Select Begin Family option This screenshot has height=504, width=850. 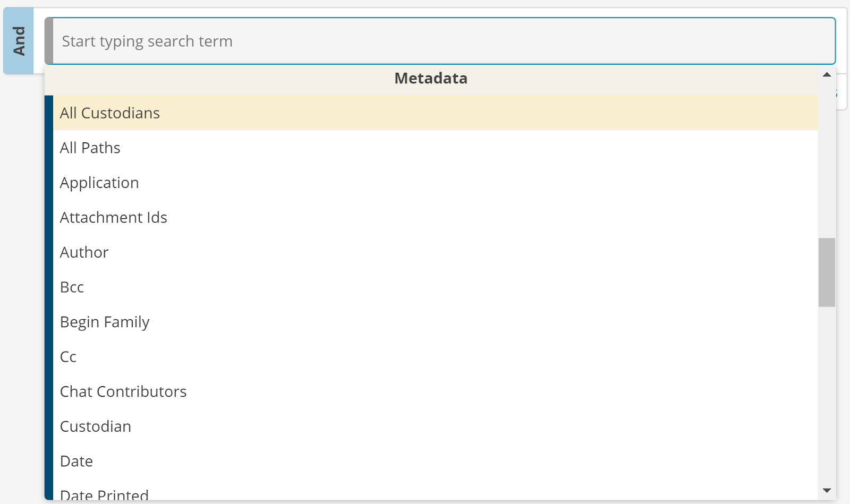435,321
